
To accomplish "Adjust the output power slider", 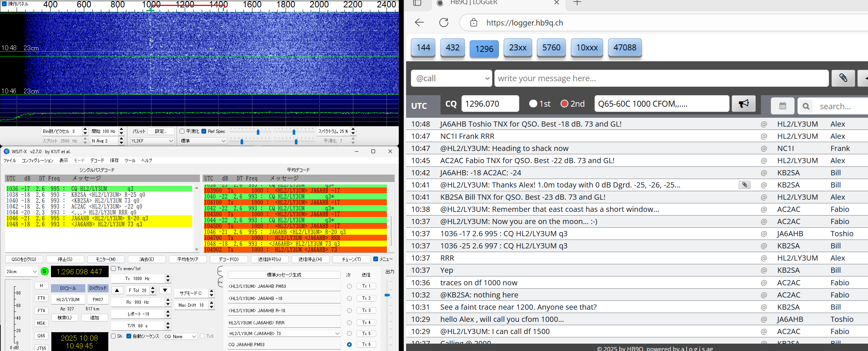I will 387,295.
